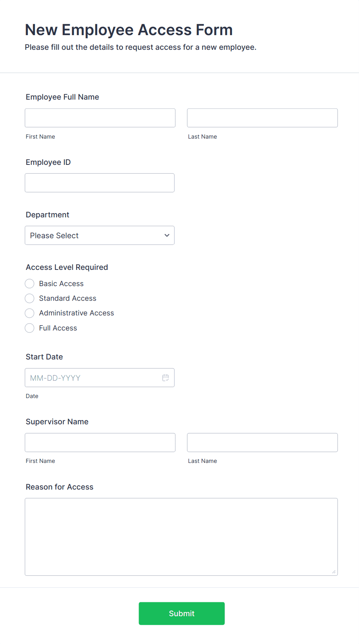
Task: Open the date picker calendar icon
Action: [x=165, y=378]
